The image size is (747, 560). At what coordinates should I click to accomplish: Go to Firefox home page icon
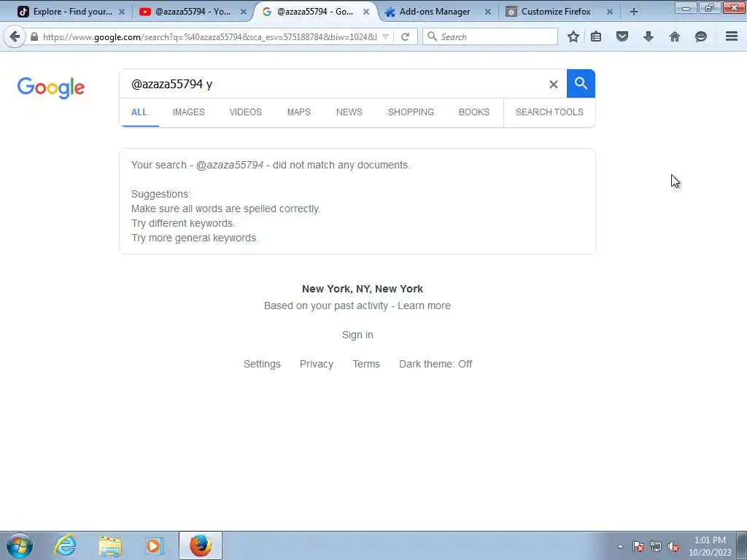675,36
